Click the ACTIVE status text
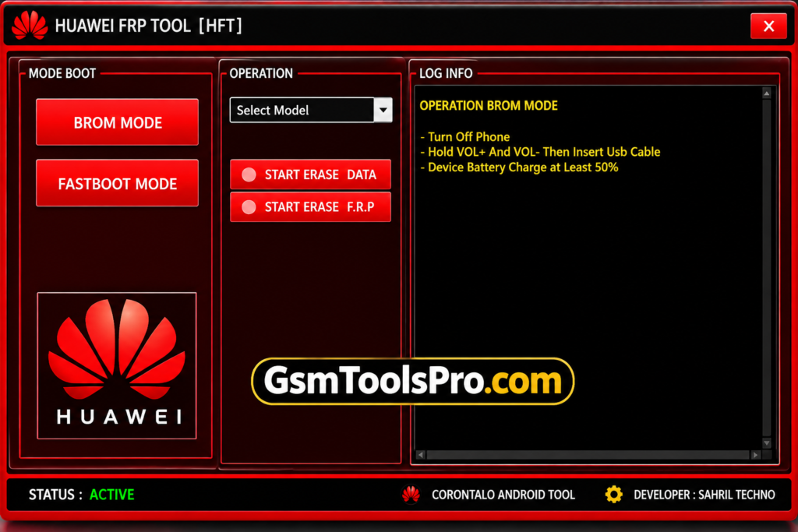 [112, 495]
